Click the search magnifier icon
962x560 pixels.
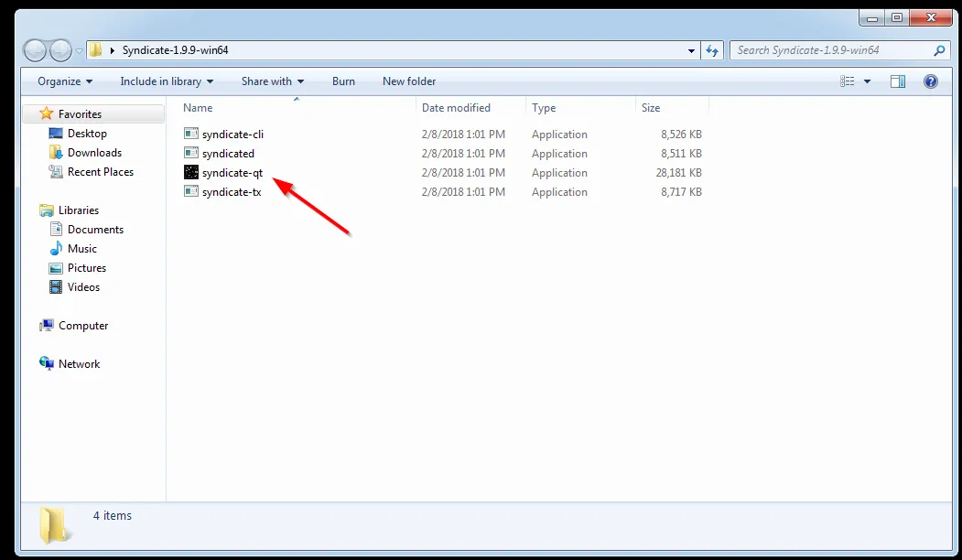[x=939, y=50]
